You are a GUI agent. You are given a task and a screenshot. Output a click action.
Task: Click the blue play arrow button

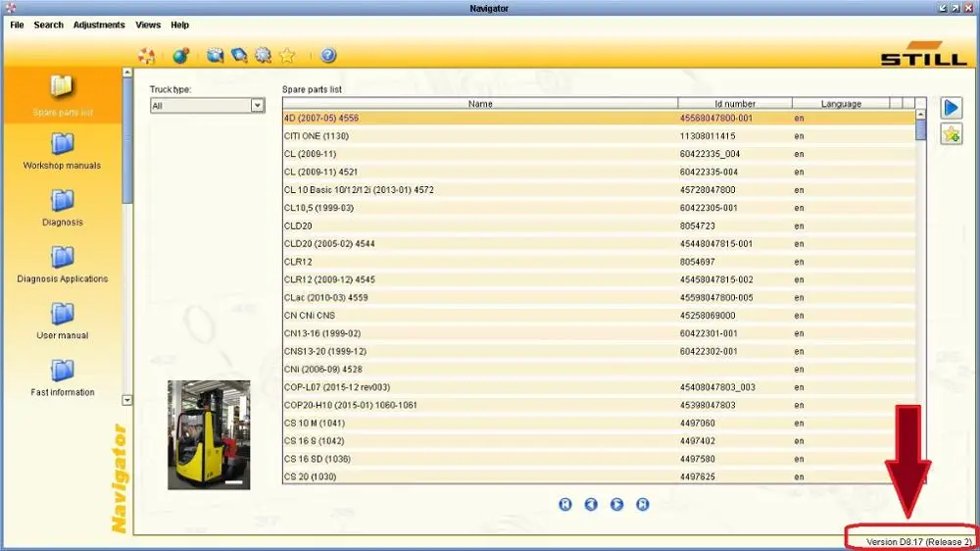tap(952, 108)
